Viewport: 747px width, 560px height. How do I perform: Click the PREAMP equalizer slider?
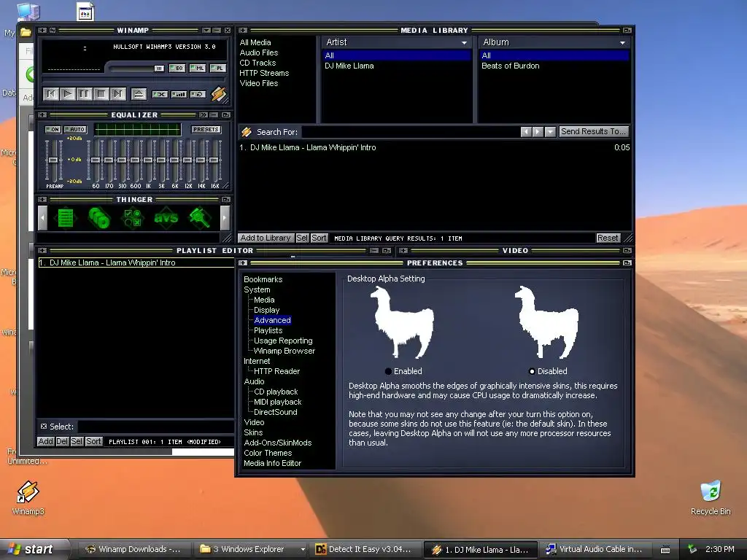pyautogui.click(x=53, y=160)
